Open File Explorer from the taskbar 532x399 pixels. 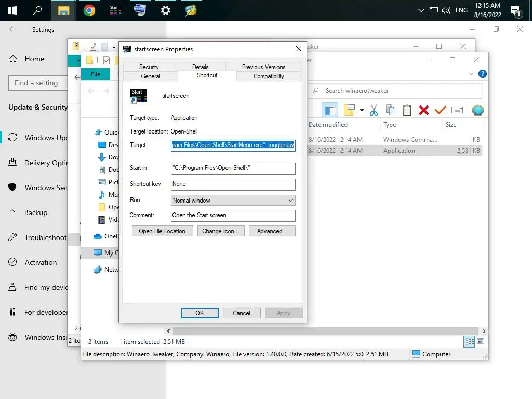[63, 10]
